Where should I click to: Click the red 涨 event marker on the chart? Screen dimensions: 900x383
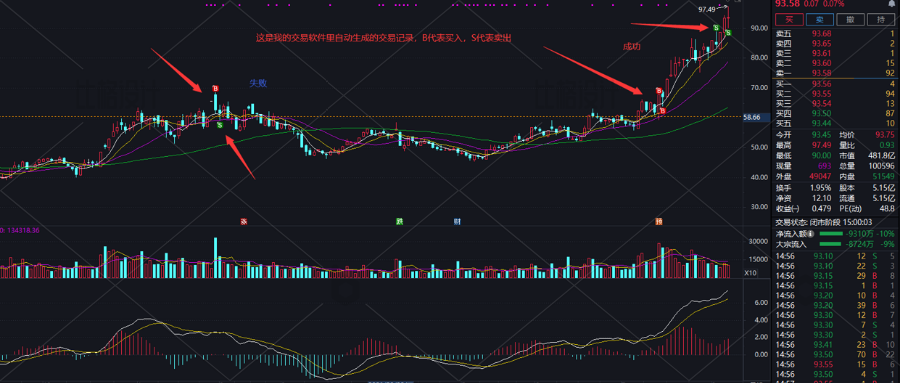click(244, 221)
